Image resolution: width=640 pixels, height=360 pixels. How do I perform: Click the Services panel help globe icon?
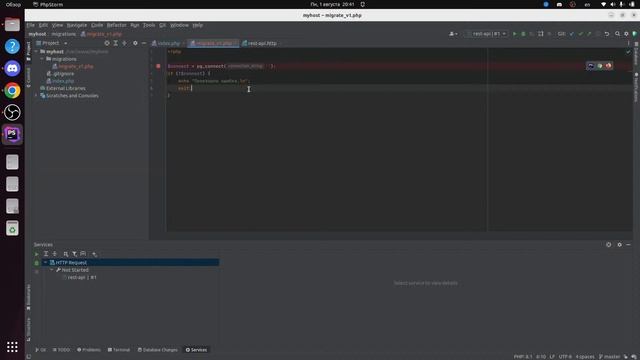pos(609,244)
